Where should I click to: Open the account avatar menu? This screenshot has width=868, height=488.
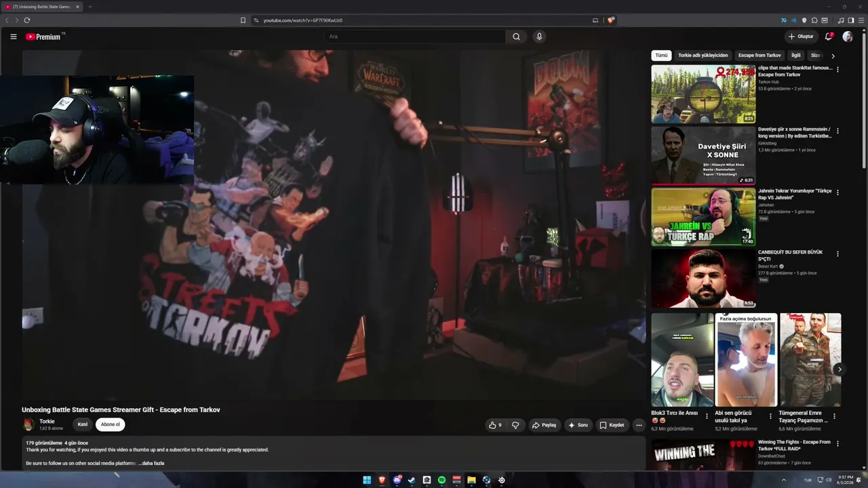[x=848, y=37]
